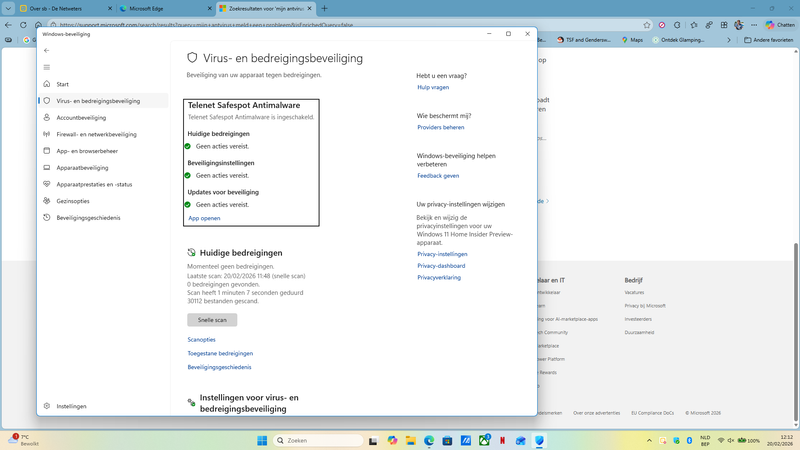Open Microsoft Store from taskbar
Viewport: 800px width, 450px height.
pos(447,441)
